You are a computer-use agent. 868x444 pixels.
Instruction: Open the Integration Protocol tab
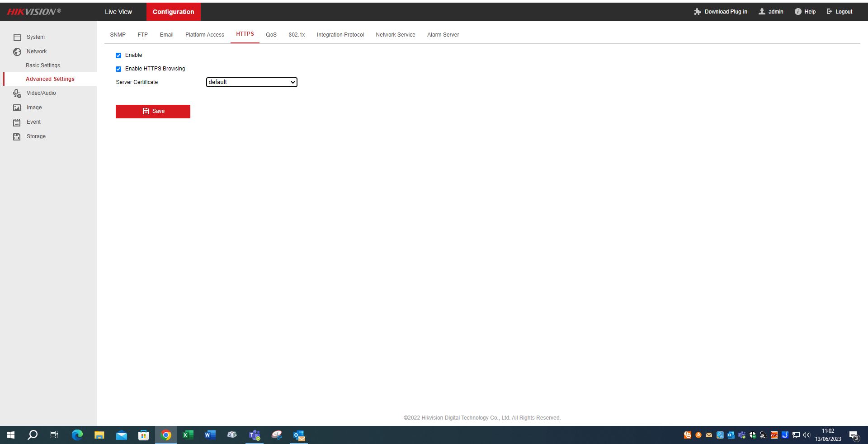click(340, 35)
